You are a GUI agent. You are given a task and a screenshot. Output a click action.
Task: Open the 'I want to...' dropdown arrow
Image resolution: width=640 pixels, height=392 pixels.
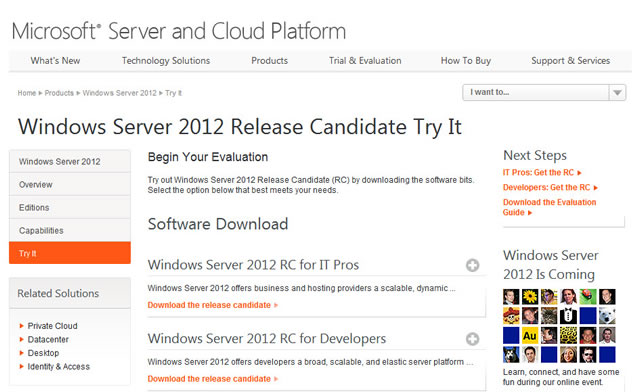point(617,93)
